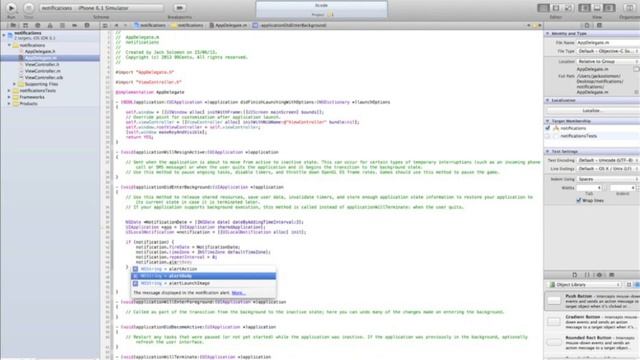Toggle the Wrap lines checkbox

[x=578, y=200]
